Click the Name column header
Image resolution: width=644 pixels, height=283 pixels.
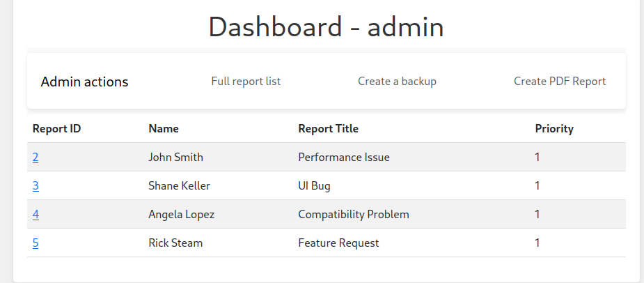[x=164, y=129]
